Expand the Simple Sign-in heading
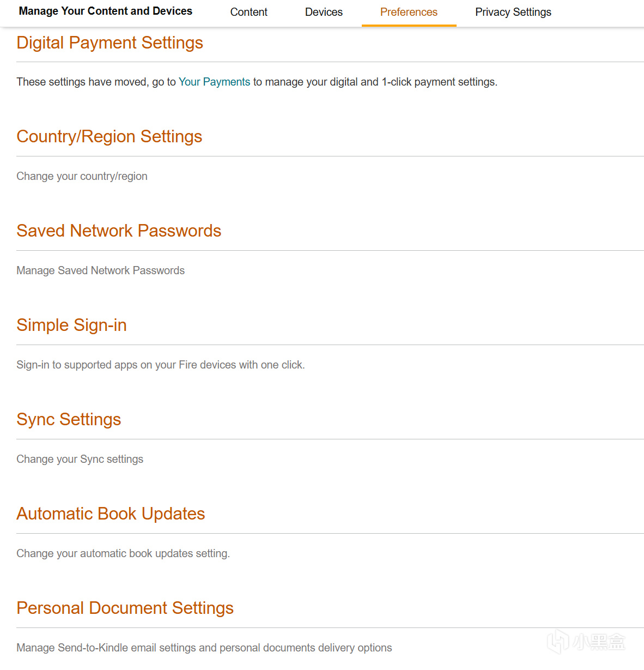The height and width of the screenshot is (670, 644). [x=71, y=325]
